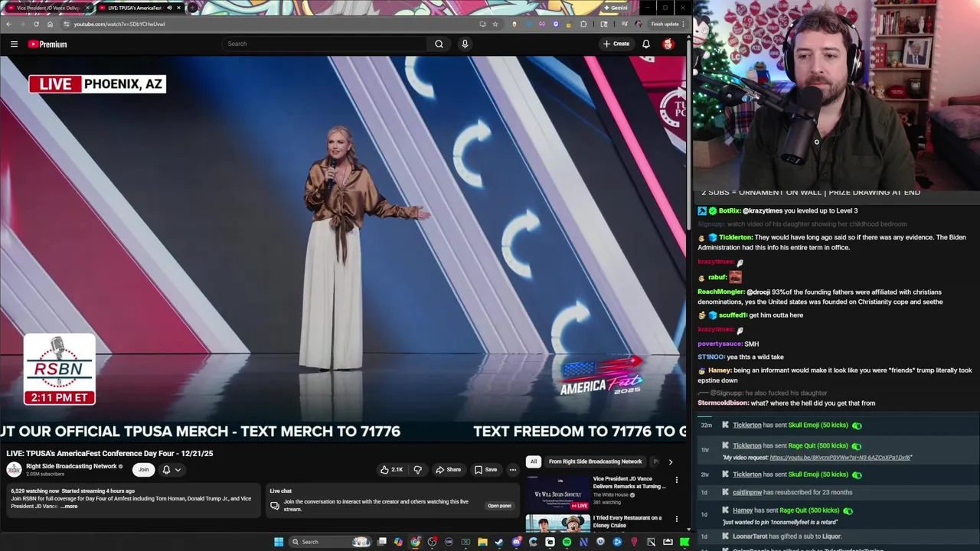Open Tickleton's video request youtu.be link
The width and height of the screenshot is (980, 551).
[840, 458]
